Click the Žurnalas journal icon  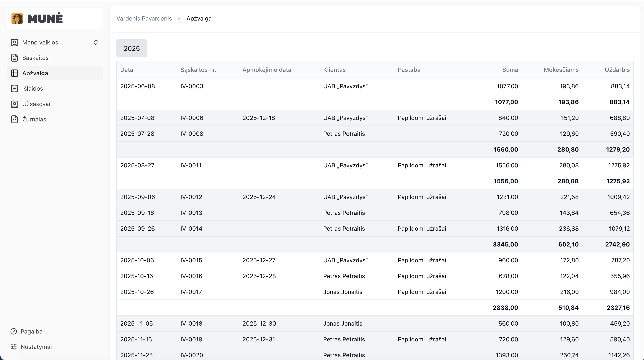pos(15,119)
